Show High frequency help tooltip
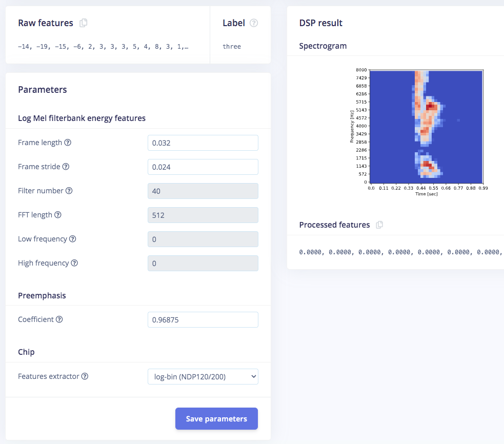 (x=74, y=263)
